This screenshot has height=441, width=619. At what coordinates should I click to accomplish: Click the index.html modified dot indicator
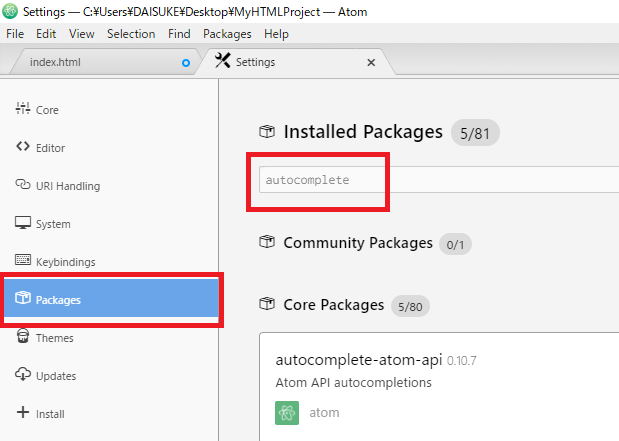186,63
